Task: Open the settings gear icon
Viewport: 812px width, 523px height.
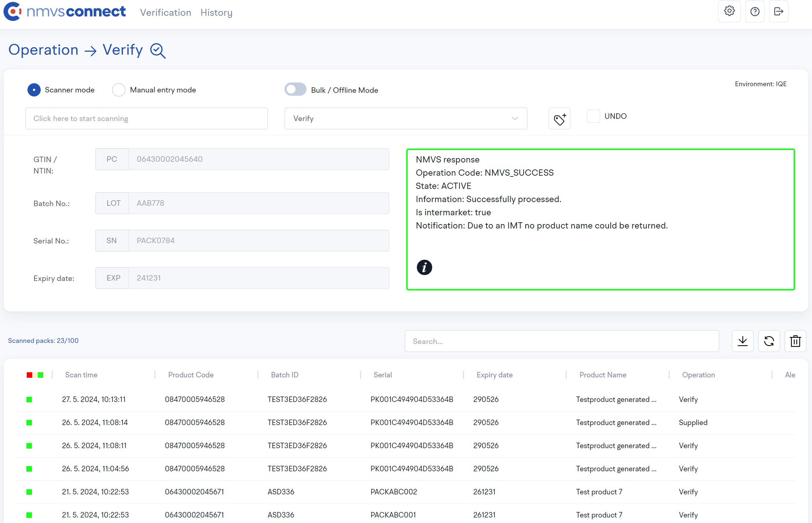Action: click(x=729, y=11)
